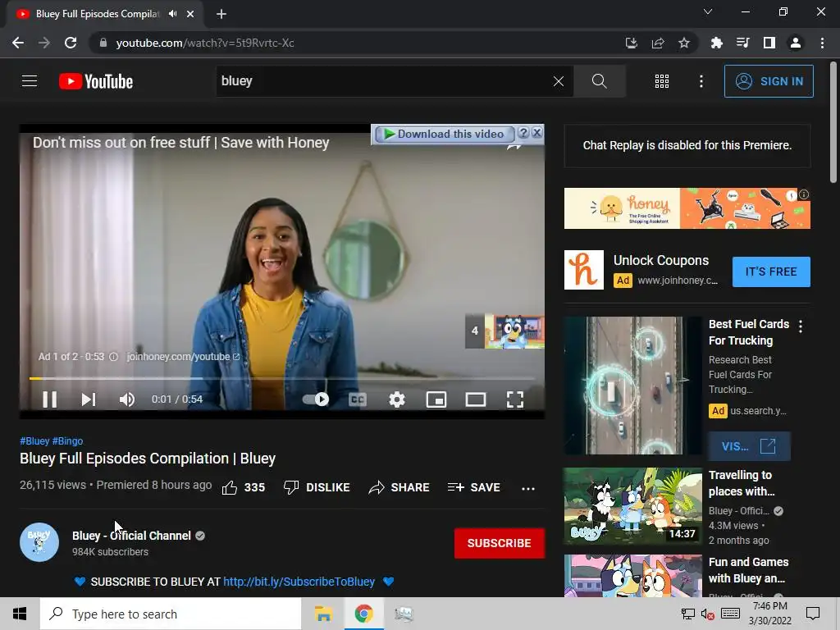840x630 pixels.
Task: Go to YouTube home via logo
Action: tap(96, 81)
